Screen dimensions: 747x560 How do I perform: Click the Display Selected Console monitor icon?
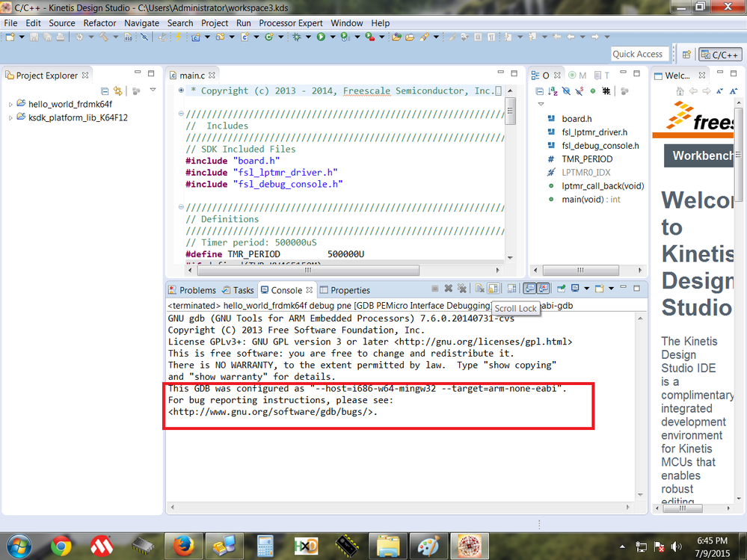click(575, 288)
